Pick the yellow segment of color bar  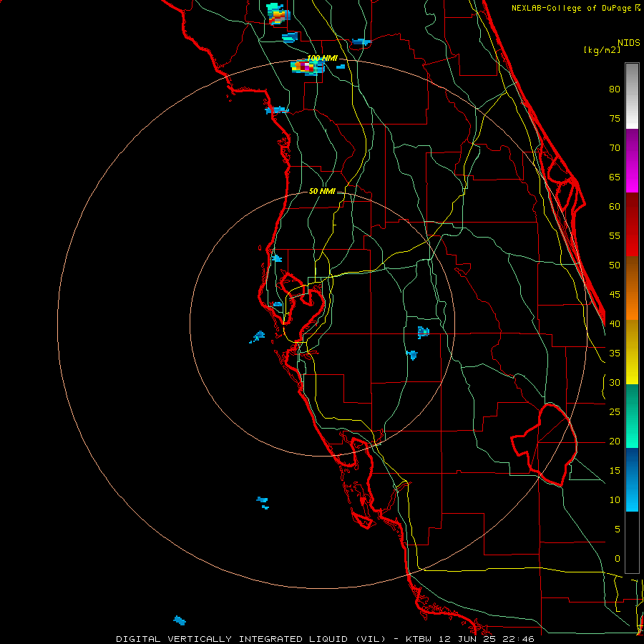632,352
